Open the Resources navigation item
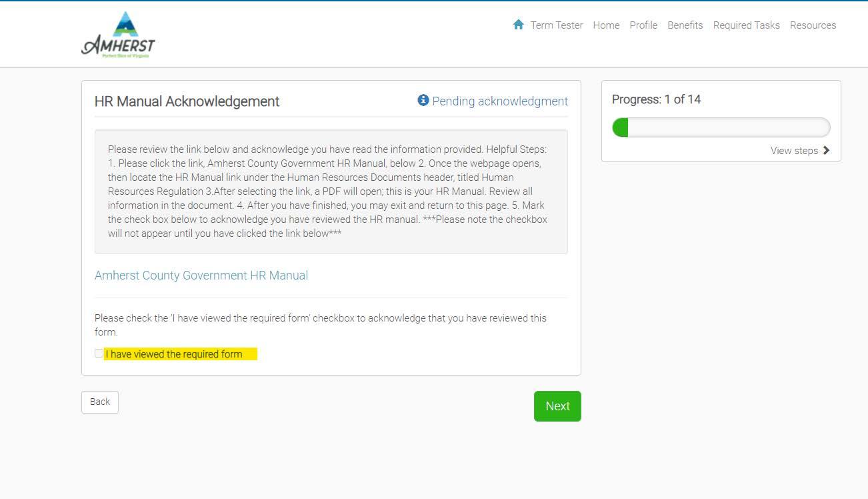Screen dimensions: 868x499 tap(813, 25)
